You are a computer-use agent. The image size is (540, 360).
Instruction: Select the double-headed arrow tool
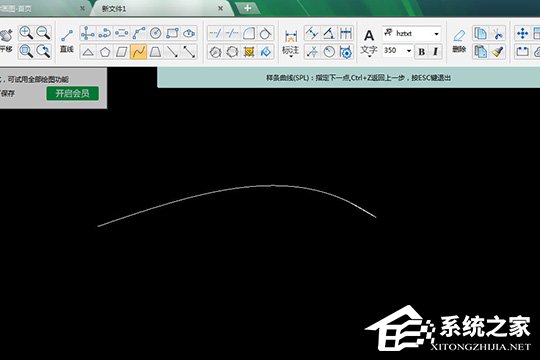click(189, 52)
